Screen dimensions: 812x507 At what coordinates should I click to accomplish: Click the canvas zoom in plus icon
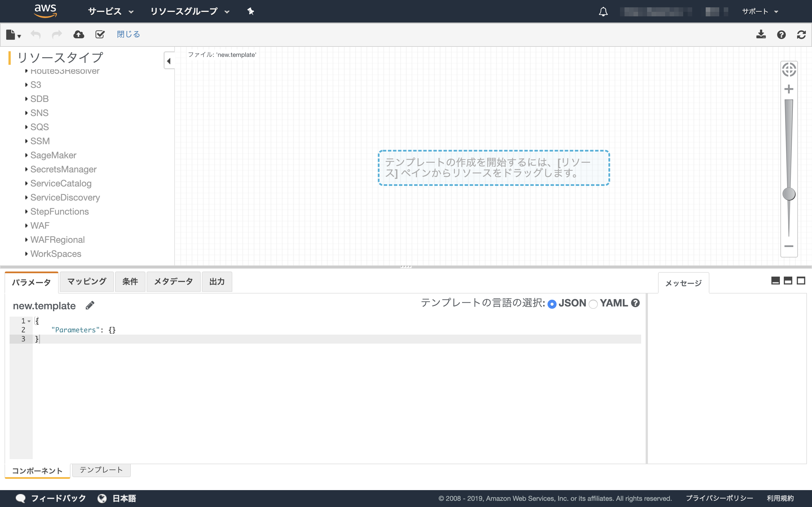[789, 89]
